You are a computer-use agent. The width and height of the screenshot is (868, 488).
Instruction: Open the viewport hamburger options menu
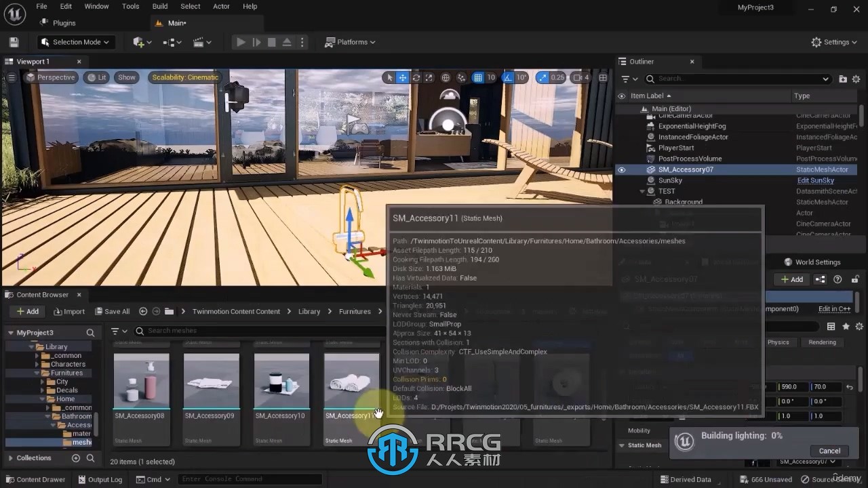(x=12, y=77)
